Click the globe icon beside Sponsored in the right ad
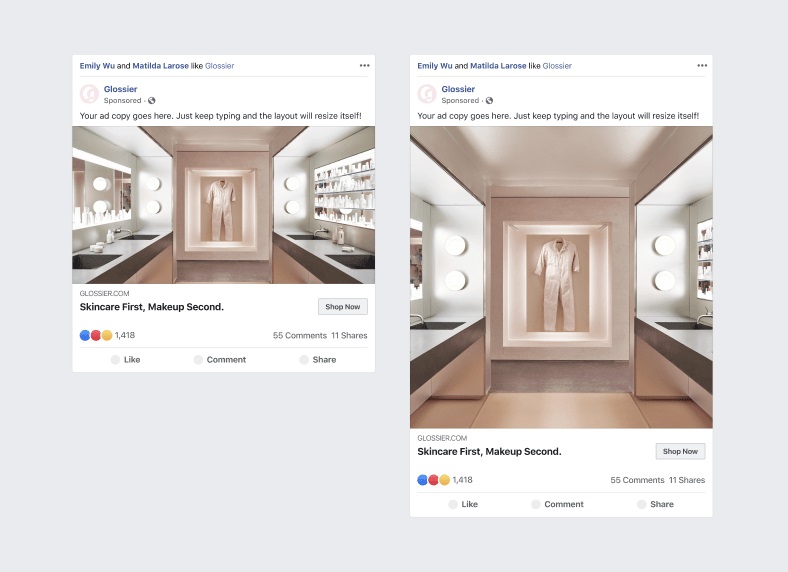This screenshot has width=788, height=572. [489, 101]
